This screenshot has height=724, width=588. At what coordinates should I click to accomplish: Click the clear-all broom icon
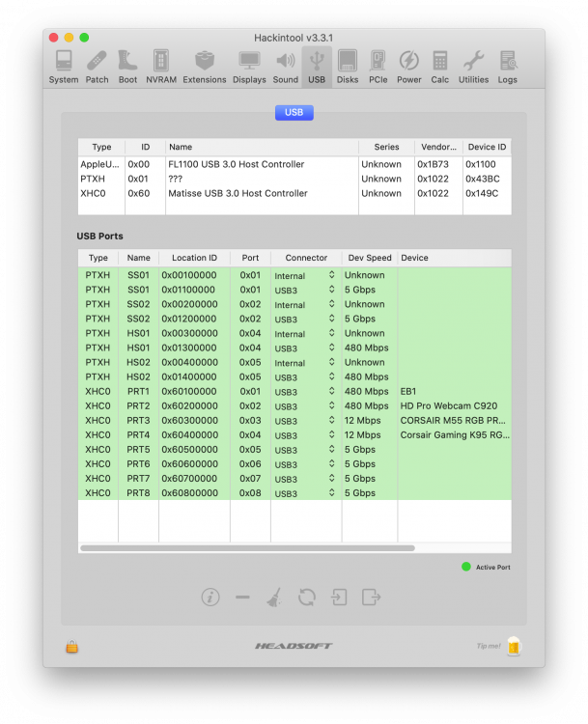point(274,597)
